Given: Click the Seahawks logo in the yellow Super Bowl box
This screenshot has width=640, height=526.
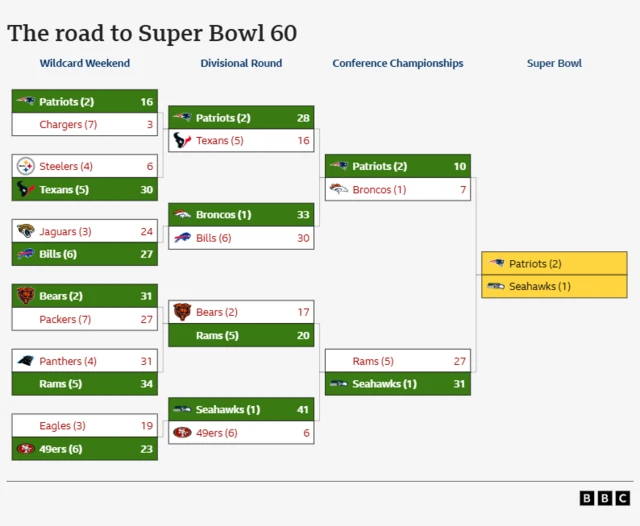Looking at the screenshot, I should [496, 286].
